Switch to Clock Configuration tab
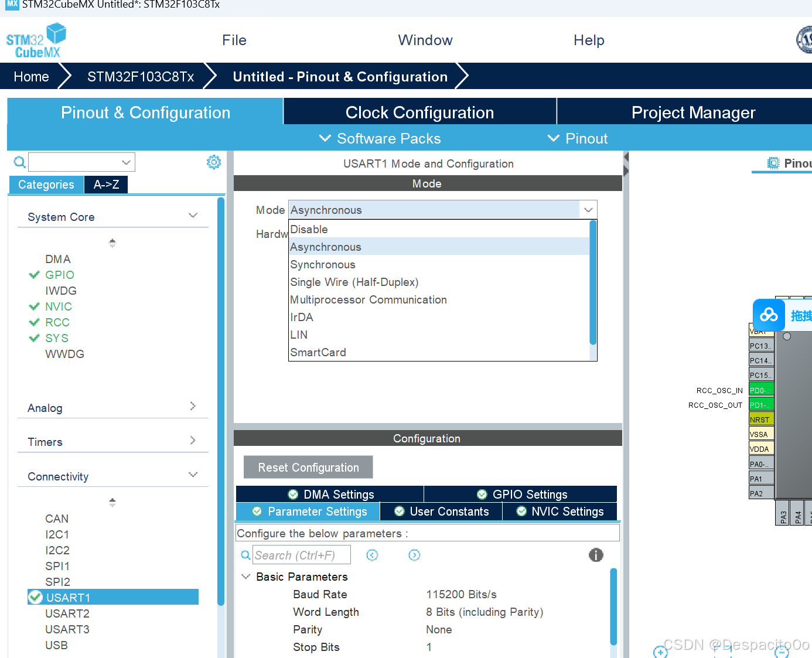Image resolution: width=812 pixels, height=658 pixels. pos(419,112)
